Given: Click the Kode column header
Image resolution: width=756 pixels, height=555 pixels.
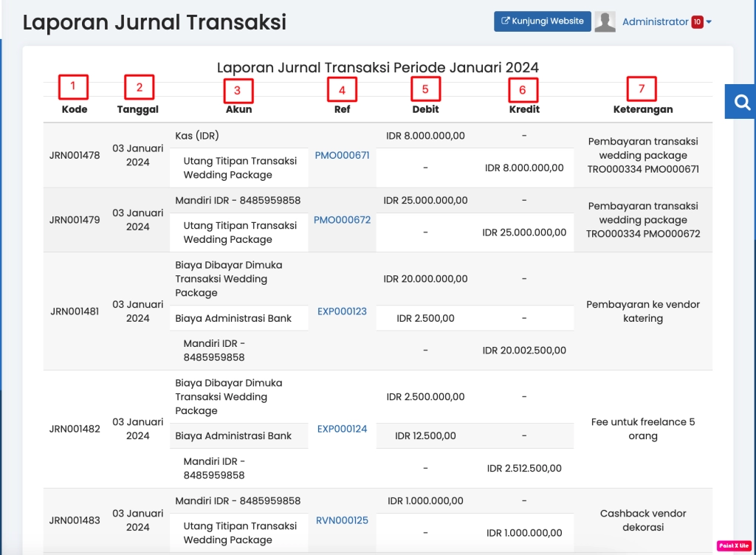Looking at the screenshot, I should pos(75,109).
